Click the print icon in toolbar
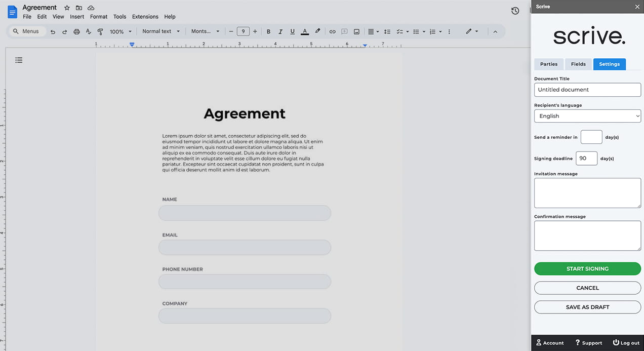This screenshot has width=644, height=351. [76, 31]
